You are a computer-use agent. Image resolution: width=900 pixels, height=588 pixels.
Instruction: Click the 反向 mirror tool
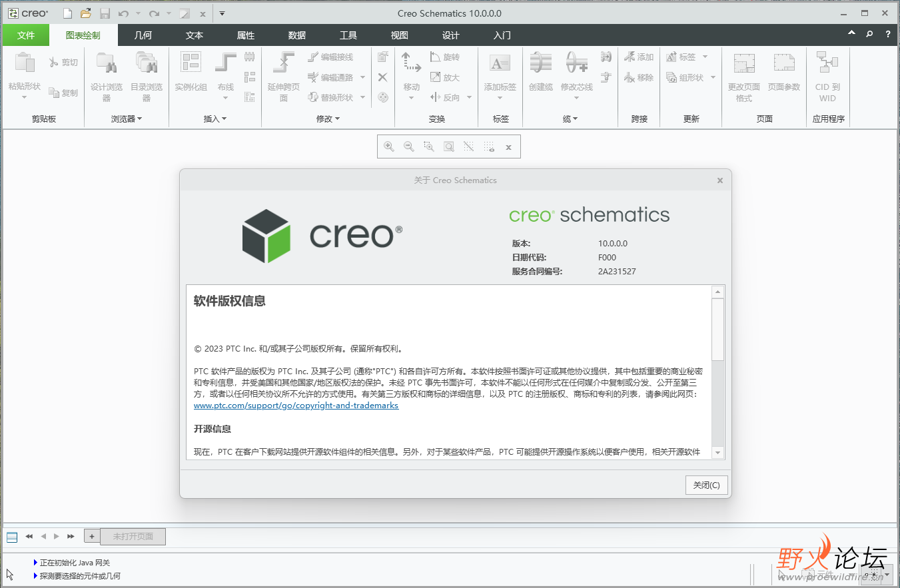tap(445, 97)
